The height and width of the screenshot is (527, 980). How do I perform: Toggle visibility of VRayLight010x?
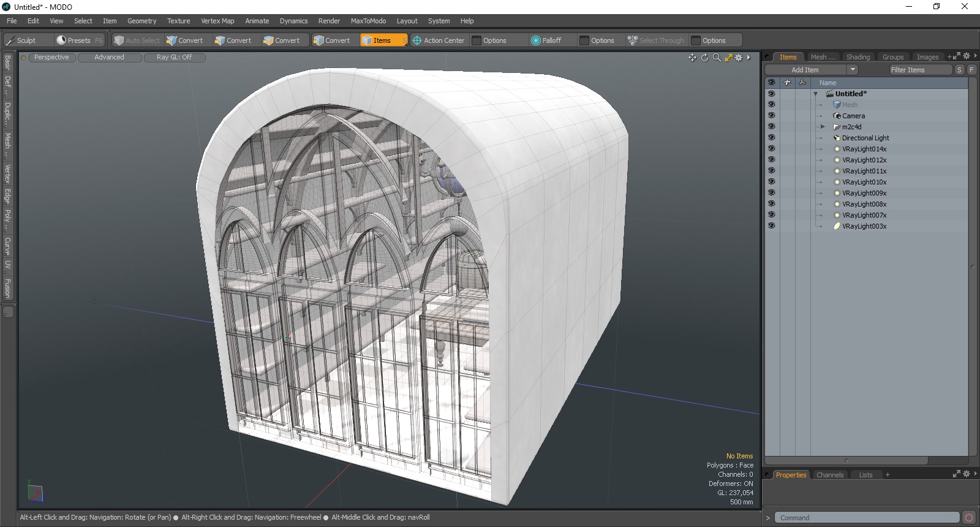[x=771, y=182]
